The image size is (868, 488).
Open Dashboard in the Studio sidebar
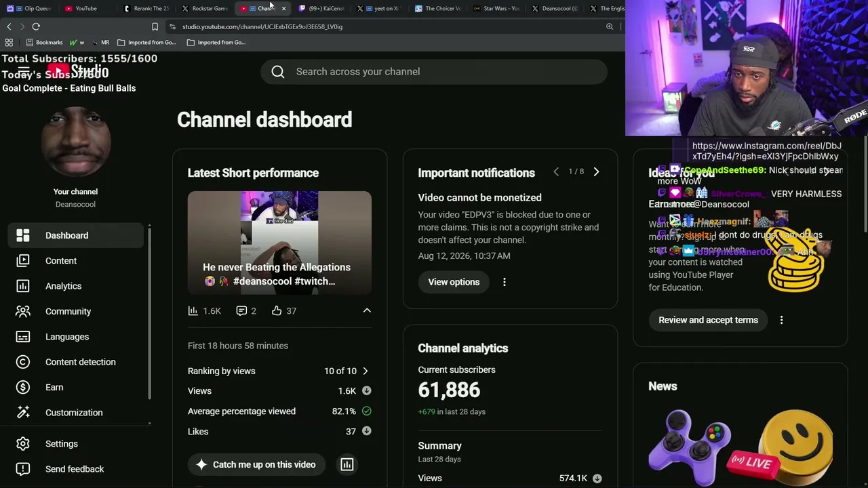76,235
